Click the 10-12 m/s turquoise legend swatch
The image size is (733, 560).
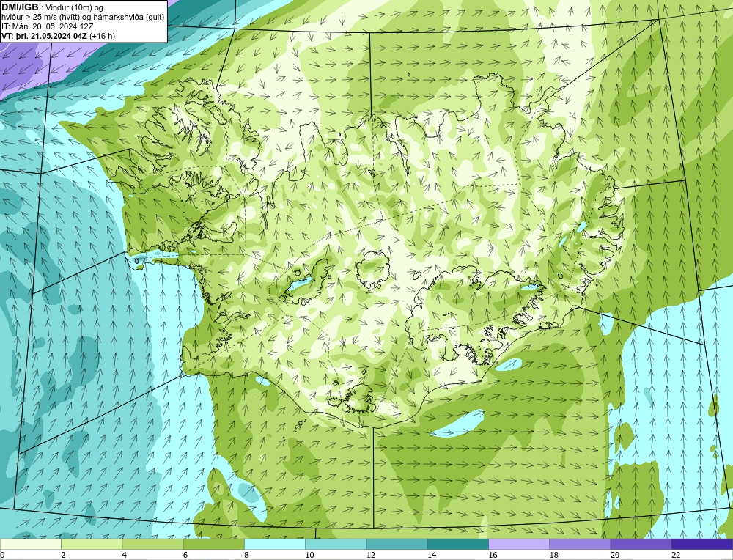coord(336,545)
